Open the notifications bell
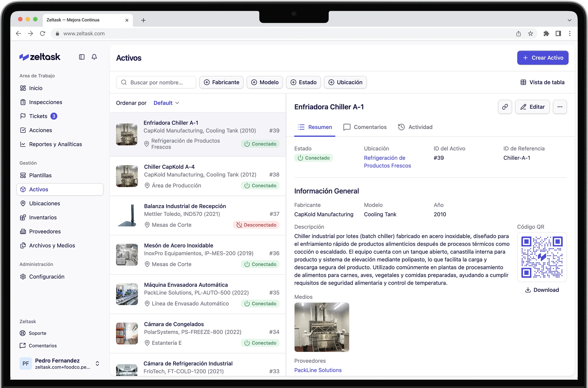This screenshot has height=388, width=588. (x=94, y=57)
